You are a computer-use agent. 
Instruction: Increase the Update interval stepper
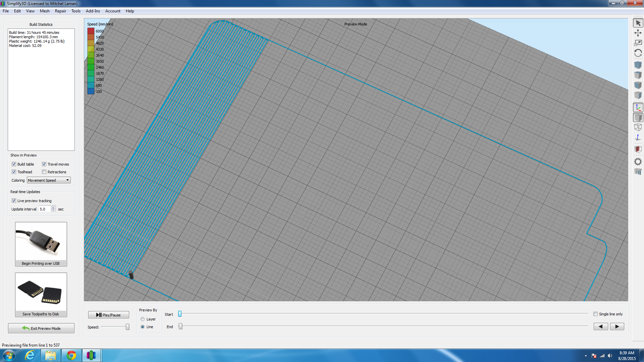[53, 207]
